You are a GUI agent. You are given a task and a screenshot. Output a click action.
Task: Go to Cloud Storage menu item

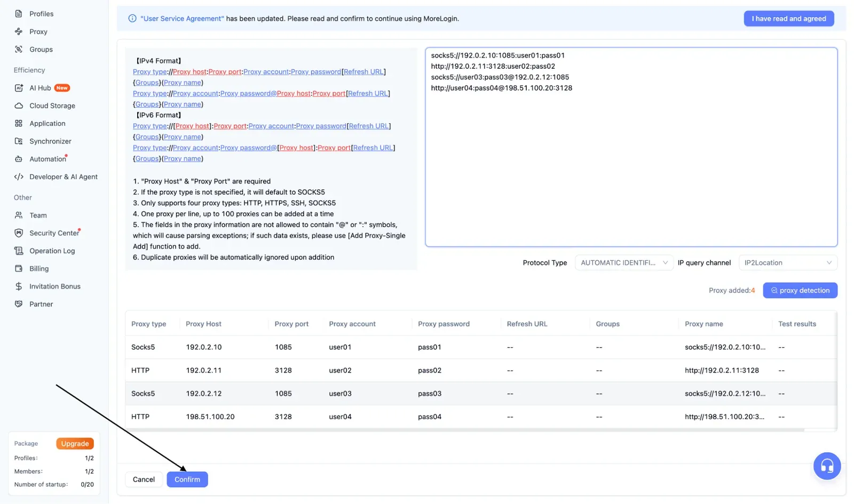pos(52,106)
